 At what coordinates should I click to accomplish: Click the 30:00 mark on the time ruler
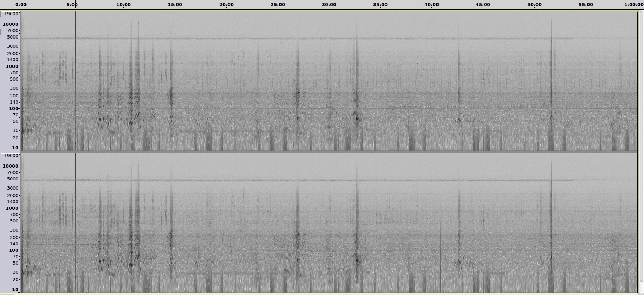pyautogui.click(x=329, y=5)
